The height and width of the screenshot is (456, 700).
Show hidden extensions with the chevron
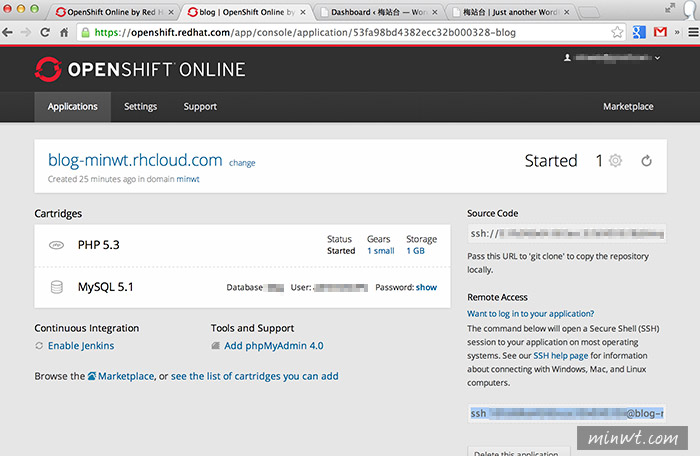point(677,32)
